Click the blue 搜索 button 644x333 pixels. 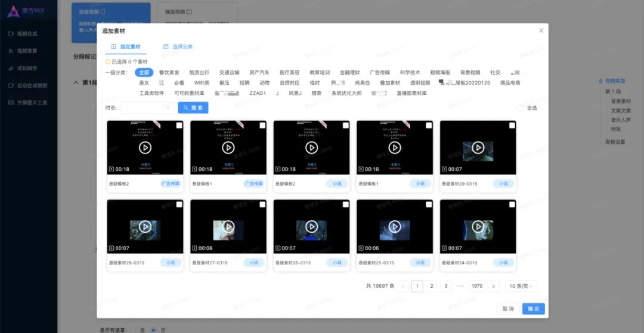[193, 108]
